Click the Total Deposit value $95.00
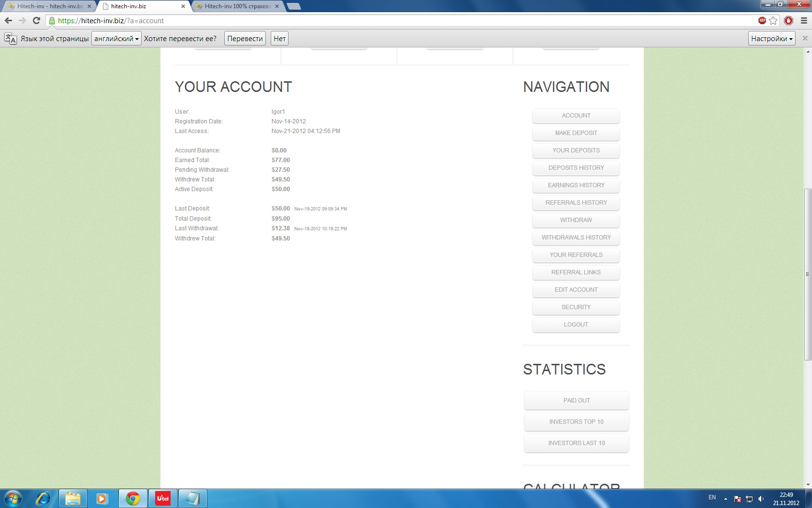Image resolution: width=812 pixels, height=508 pixels. click(x=281, y=219)
